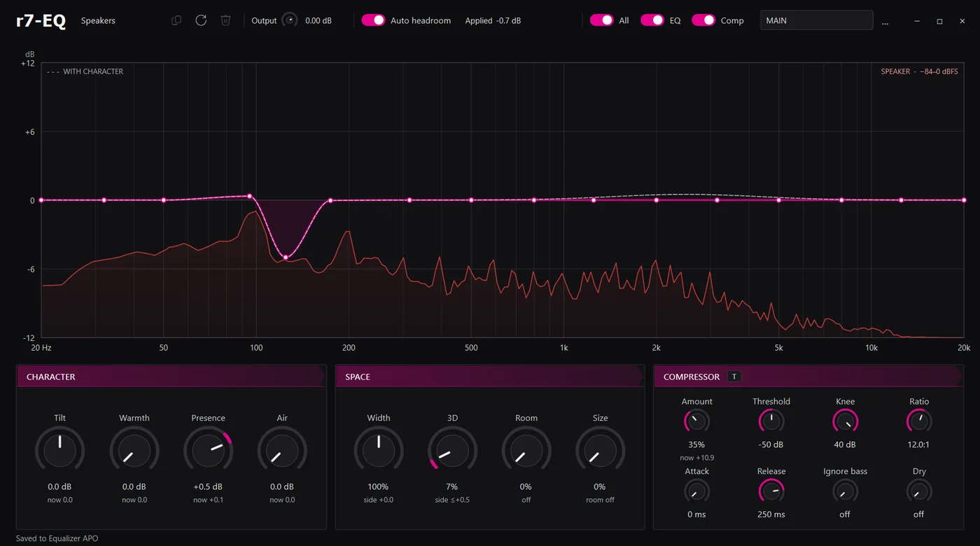Click the Knee value '40 dB'
The width and height of the screenshot is (980, 546).
click(845, 444)
